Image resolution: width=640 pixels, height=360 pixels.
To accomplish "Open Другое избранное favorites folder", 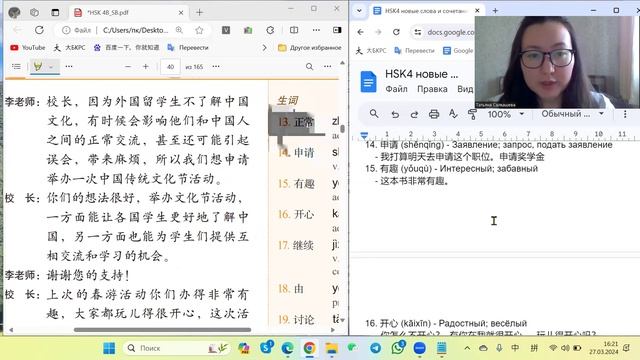I will click(x=310, y=48).
